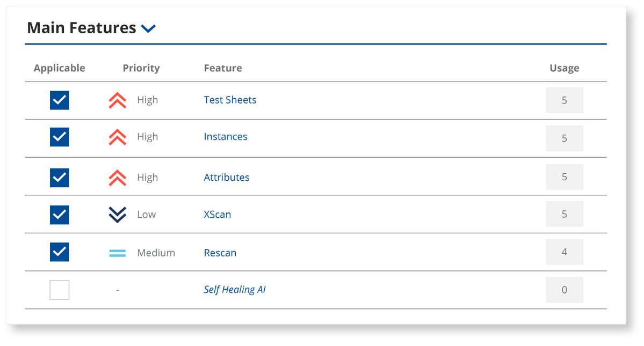Screen dimensions: 644x346
Task: Enable the Applicable checkbox for Self Healing AI
Action: (x=59, y=290)
